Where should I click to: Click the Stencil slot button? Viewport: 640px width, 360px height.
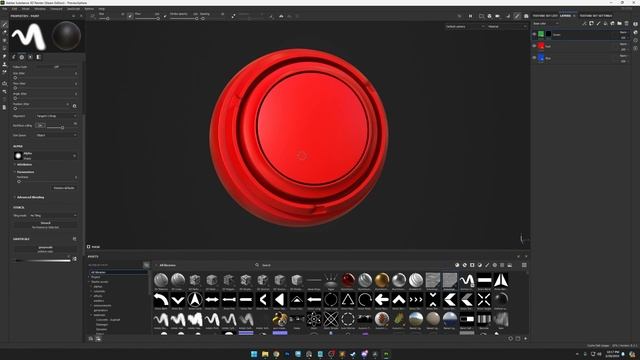coord(45,224)
